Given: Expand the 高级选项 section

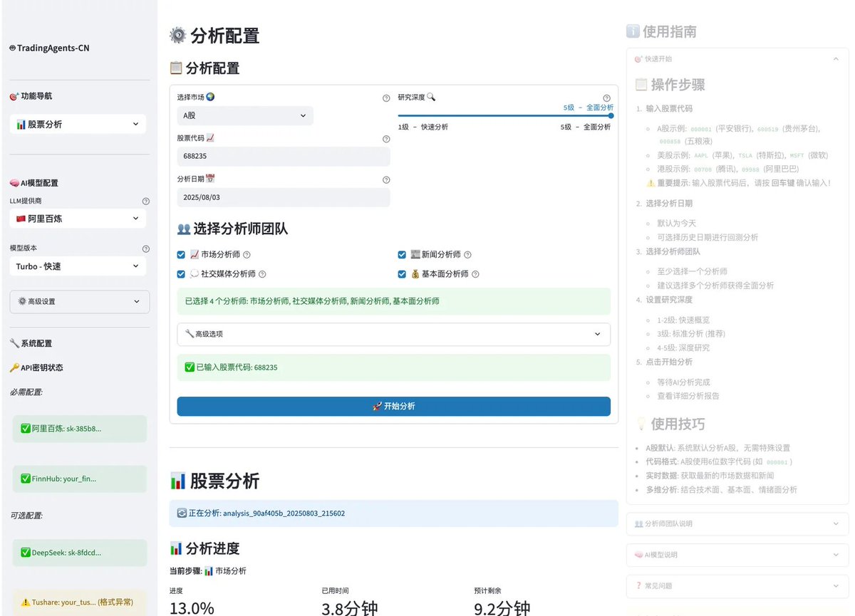Looking at the screenshot, I should [x=394, y=334].
